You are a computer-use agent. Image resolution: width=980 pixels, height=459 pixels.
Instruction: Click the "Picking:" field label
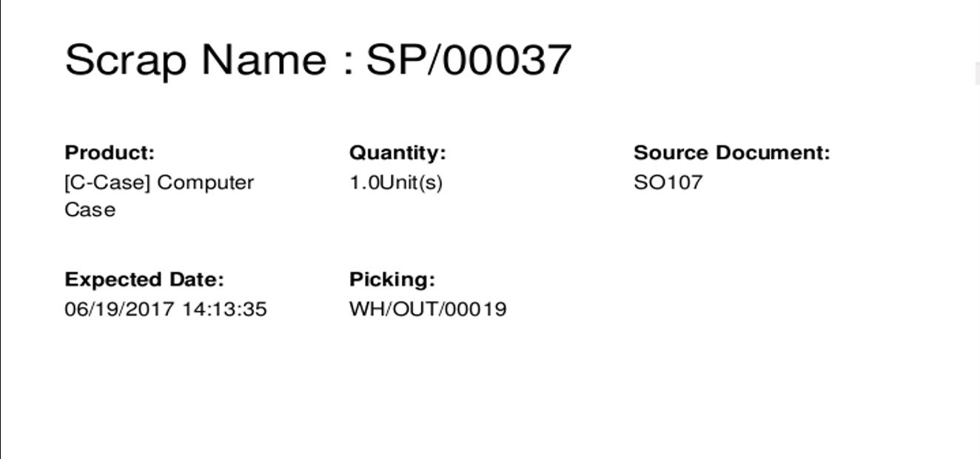(x=392, y=281)
